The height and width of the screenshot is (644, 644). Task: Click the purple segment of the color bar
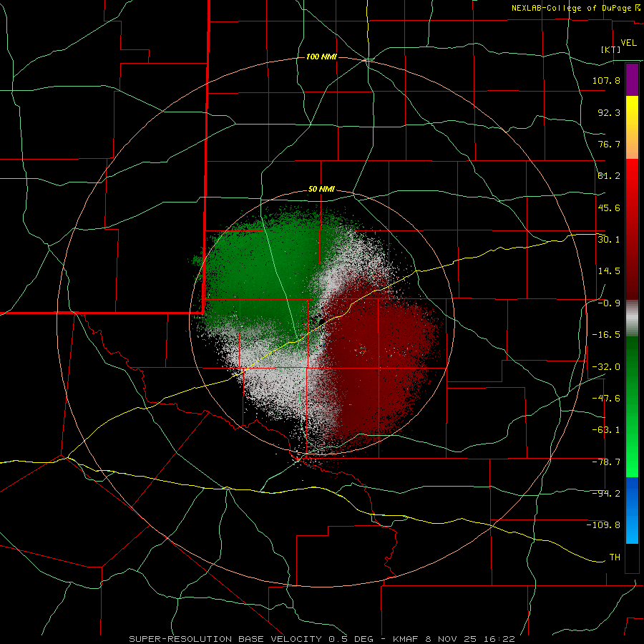click(x=632, y=79)
